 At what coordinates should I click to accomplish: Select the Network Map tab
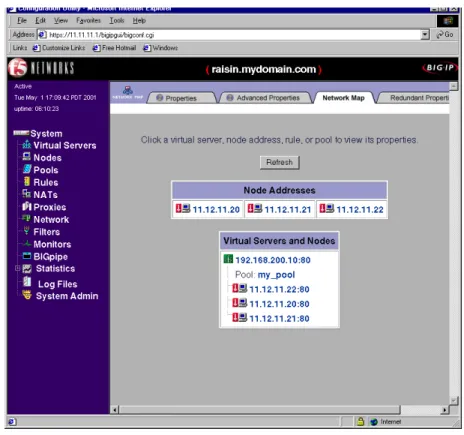point(344,98)
